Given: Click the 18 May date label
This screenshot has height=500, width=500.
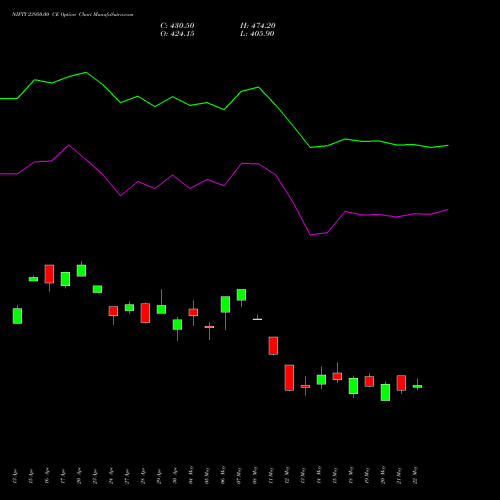Looking at the screenshot, I should pos(351,475).
